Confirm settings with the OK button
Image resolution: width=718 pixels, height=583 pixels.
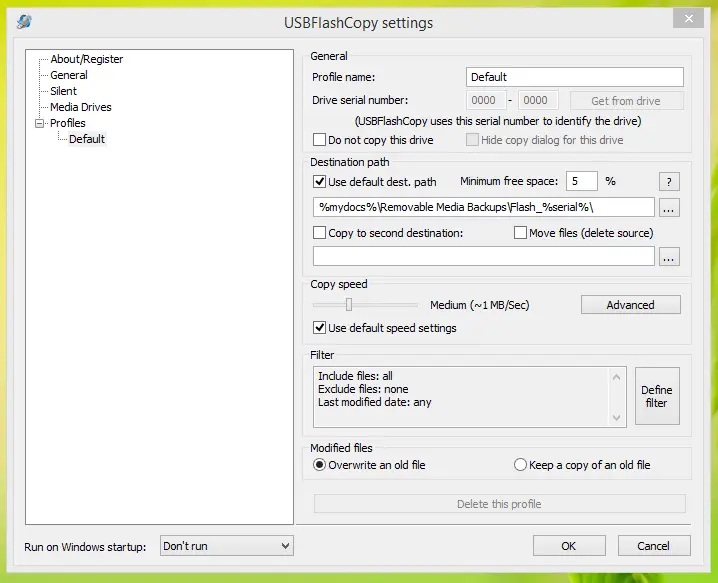coord(569,546)
